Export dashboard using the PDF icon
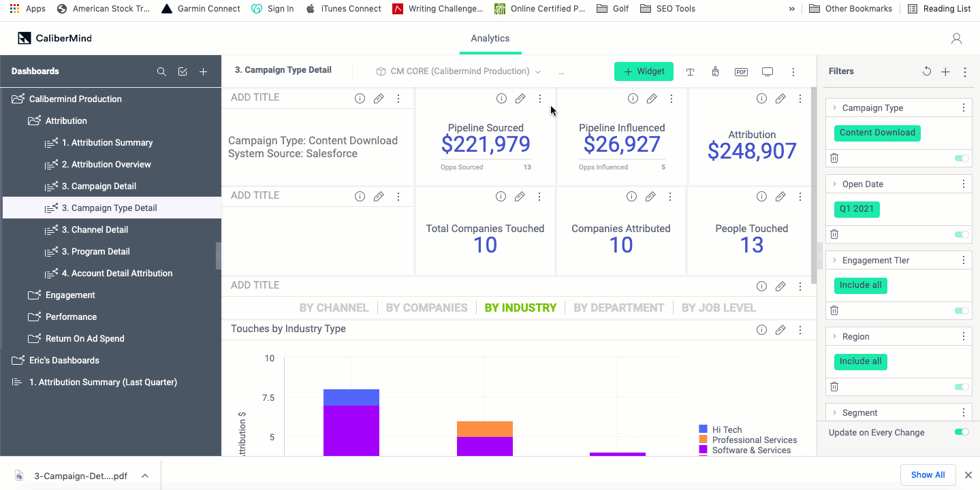Image resolution: width=980 pixels, height=490 pixels. coord(741,71)
